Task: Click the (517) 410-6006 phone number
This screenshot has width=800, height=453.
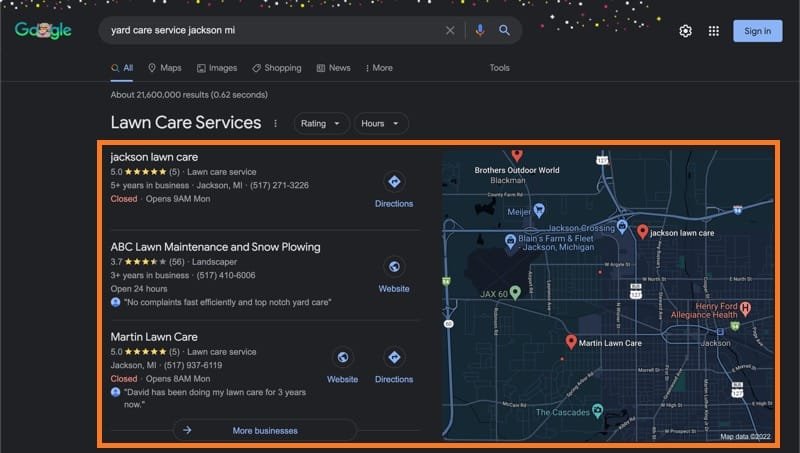Action: [226, 275]
